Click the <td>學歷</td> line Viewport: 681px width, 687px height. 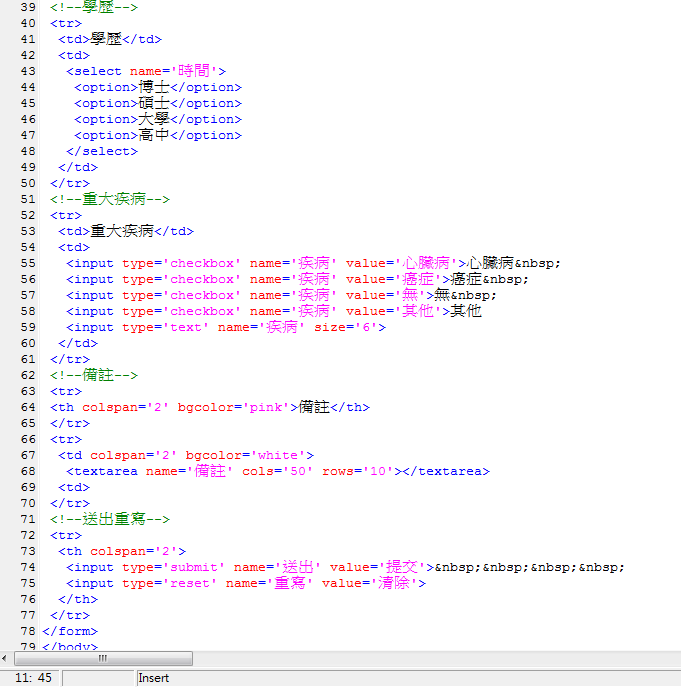point(110,39)
